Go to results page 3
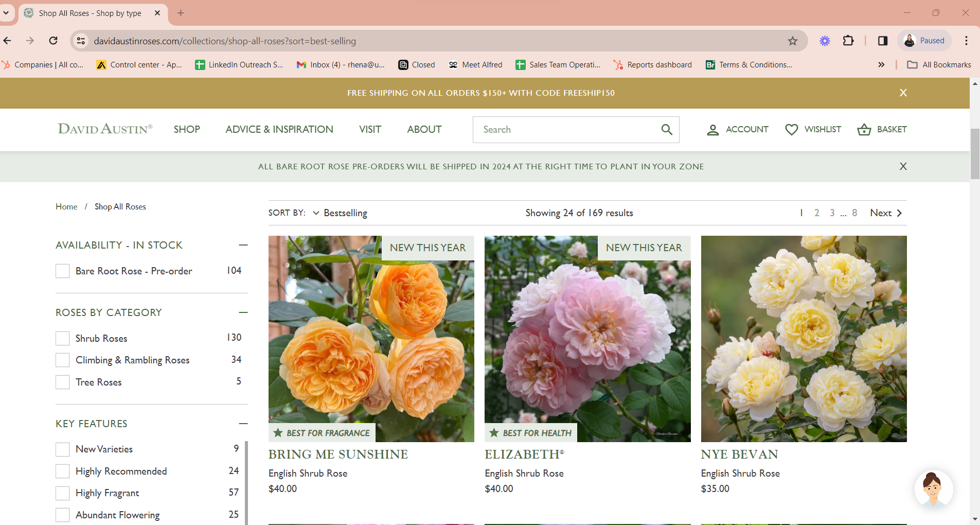 click(x=832, y=213)
